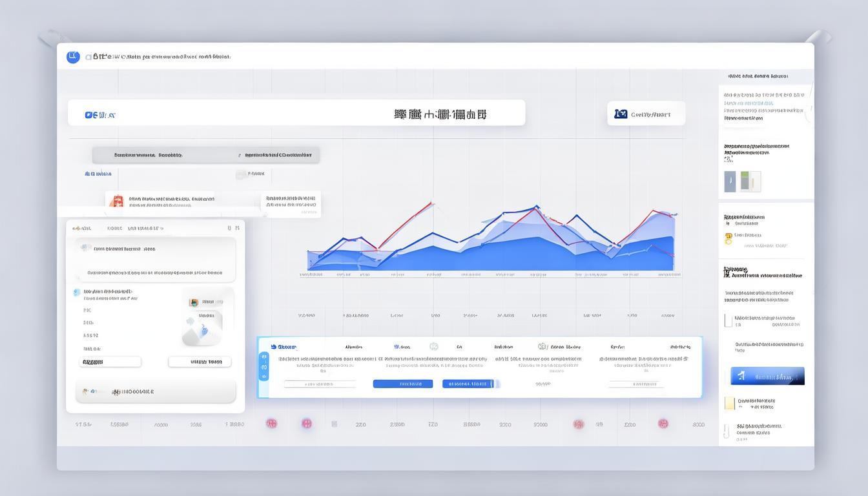
Task: Expand the wide bar at the floating card's bottom
Action: [x=155, y=391]
